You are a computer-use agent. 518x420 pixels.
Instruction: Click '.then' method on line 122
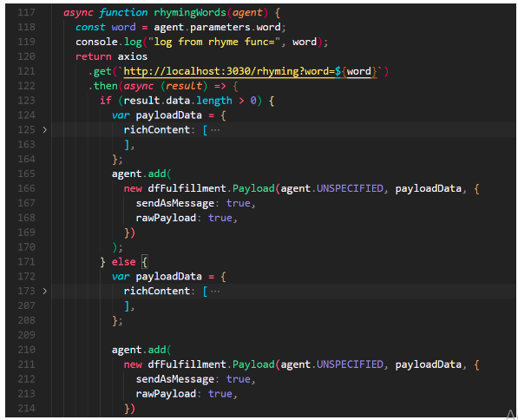coord(102,86)
